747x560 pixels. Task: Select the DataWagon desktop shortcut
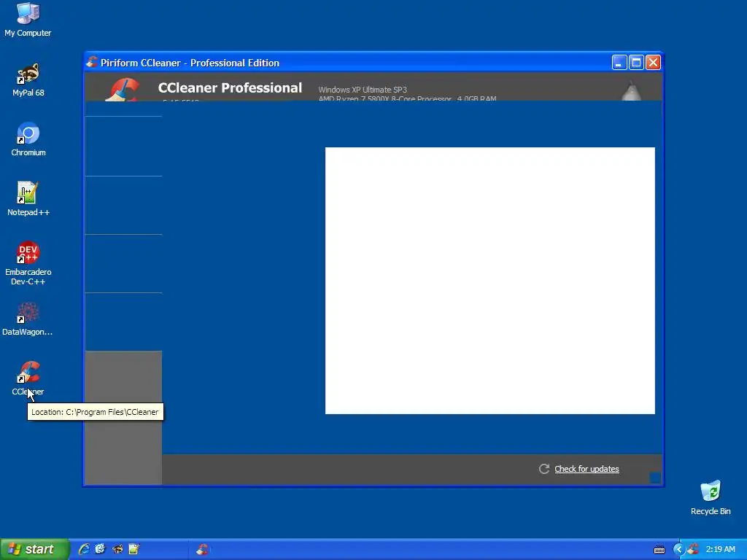[x=28, y=319]
